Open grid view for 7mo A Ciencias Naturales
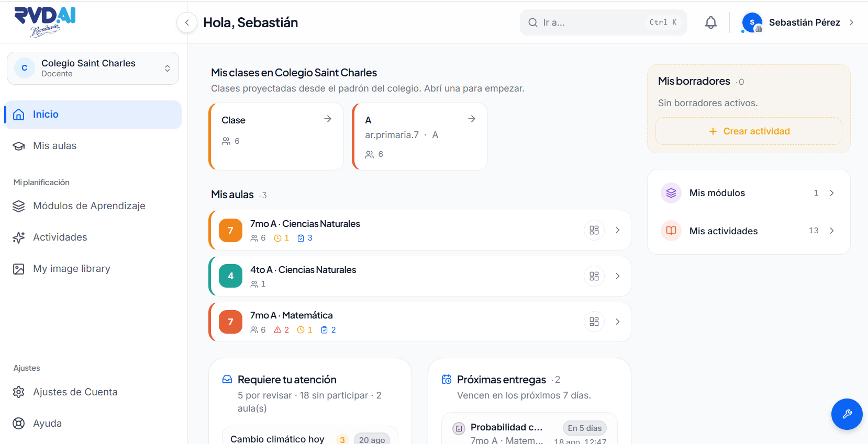The height and width of the screenshot is (444, 868). (x=594, y=230)
